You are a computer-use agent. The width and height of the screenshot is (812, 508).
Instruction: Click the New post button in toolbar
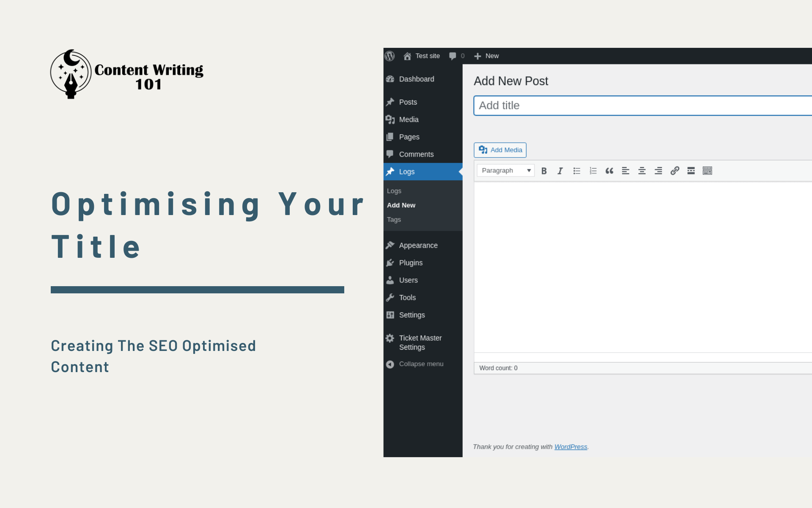point(487,55)
